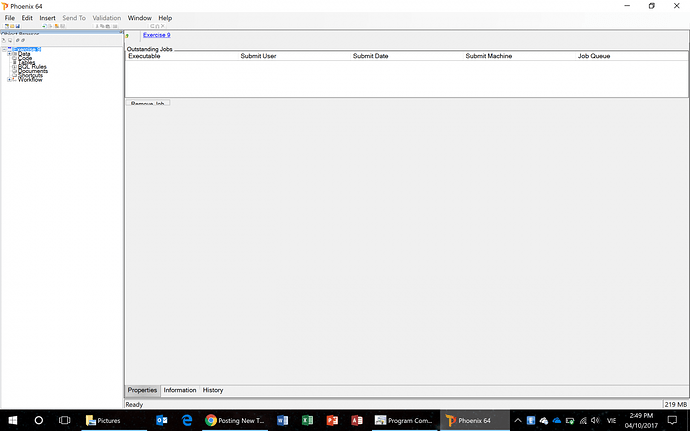This screenshot has height=431, width=690.
Task: Click the green arrow toolbar icon
Action: [x=44, y=26]
